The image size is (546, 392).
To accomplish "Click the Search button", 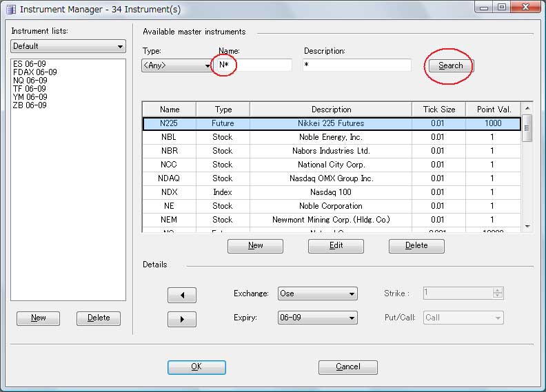I will click(x=450, y=65).
